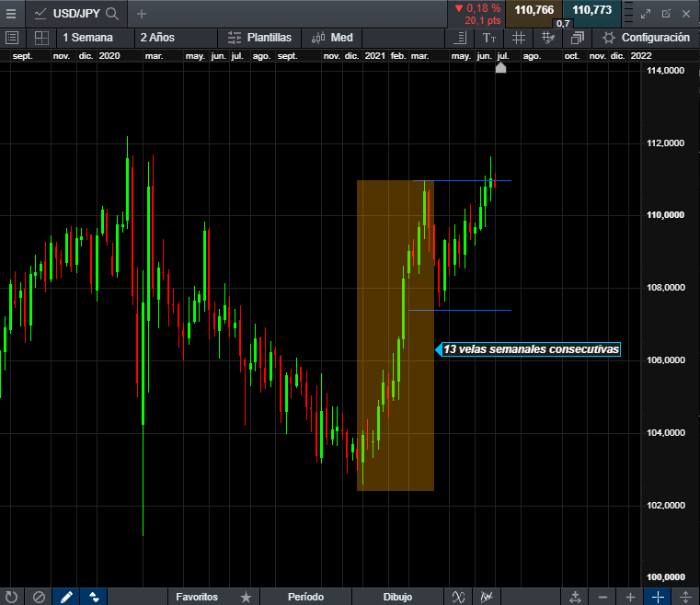
Task: Click the clear drawings circle-slash icon
Action: point(39,597)
